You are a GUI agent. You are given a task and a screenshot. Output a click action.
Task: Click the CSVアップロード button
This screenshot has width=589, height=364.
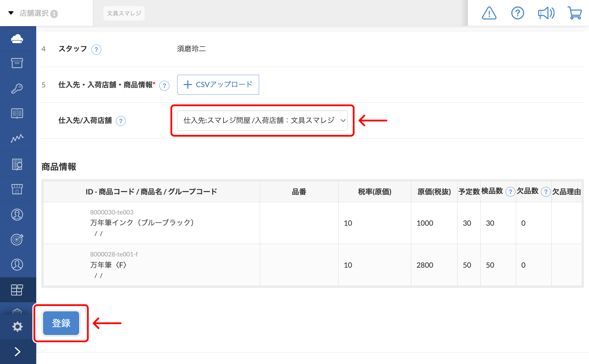tap(218, 85)
